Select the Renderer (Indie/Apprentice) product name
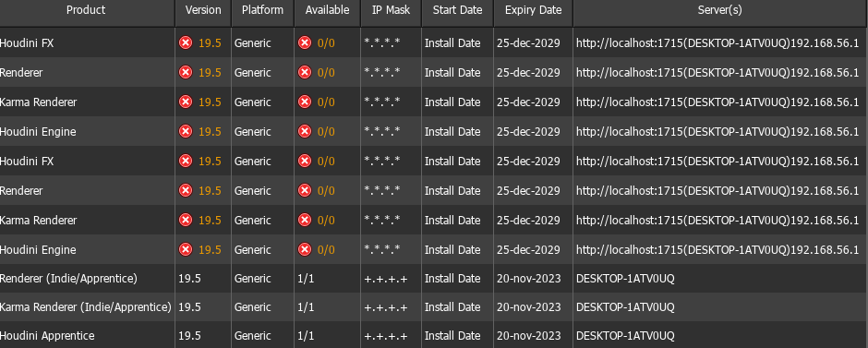The image size is (868, 348). (68, 278)
